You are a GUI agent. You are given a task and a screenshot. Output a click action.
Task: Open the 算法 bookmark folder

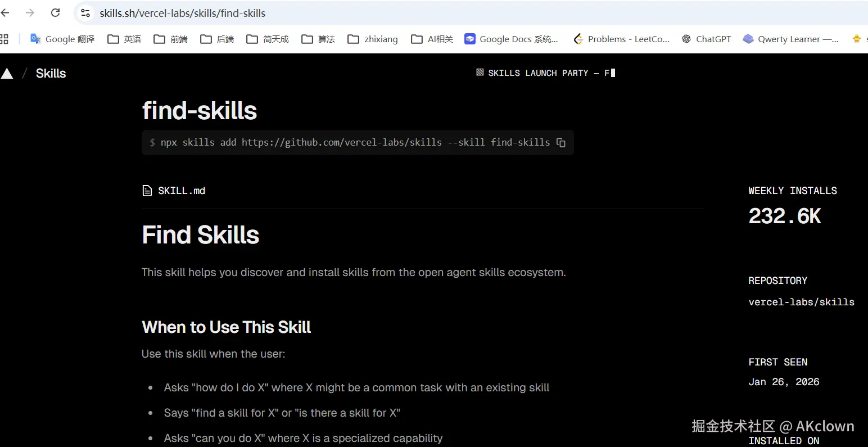pyautogui.click(x=318, y=39)
